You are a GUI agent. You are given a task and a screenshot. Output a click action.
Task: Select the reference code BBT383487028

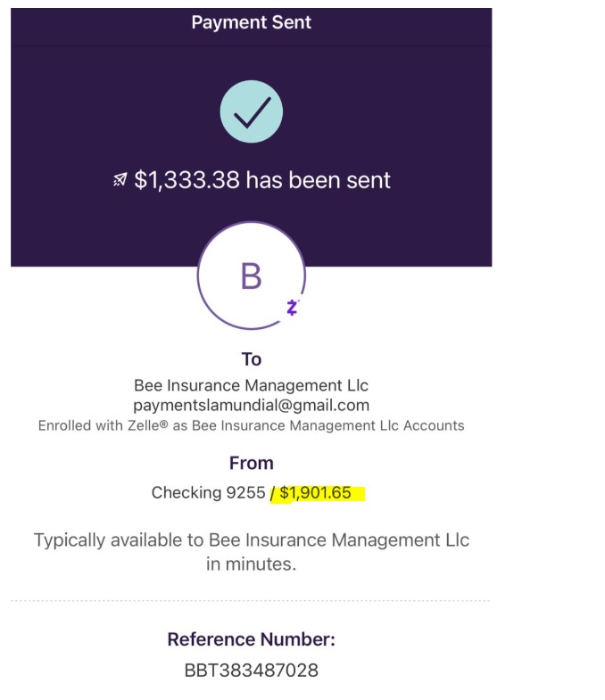tap(251, 670)
